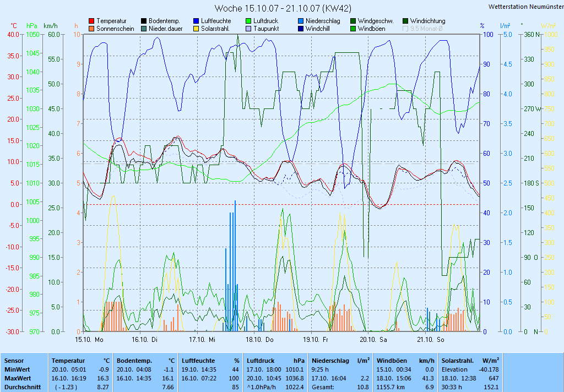Click the dark blue Windchill legend square
This screenshot has height=392, width=564.
tap(301, 29)
